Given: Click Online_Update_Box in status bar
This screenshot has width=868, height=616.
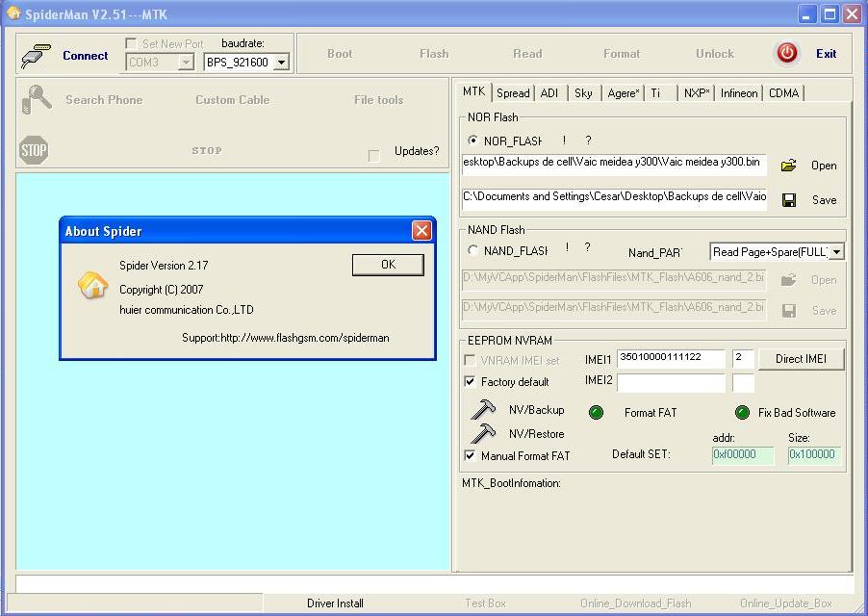Looking at the screenshot, I should click(786, 603).
